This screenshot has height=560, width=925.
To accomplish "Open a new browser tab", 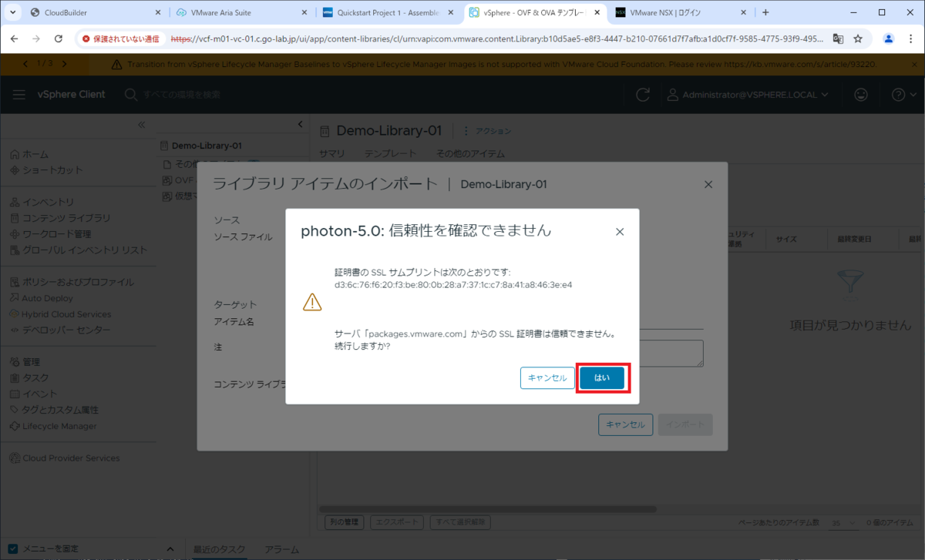I will click(x=765, y=12).
